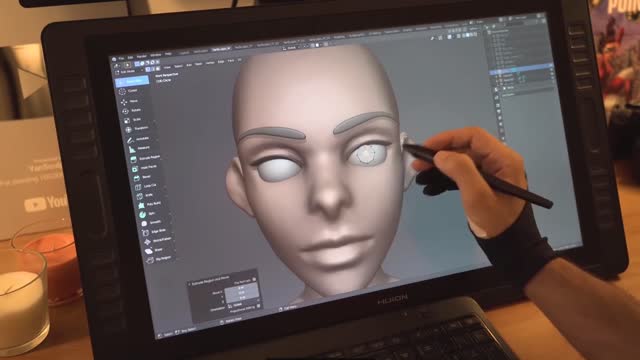Open the Help menu
This screenshot has width=640, height=360.
168,54
